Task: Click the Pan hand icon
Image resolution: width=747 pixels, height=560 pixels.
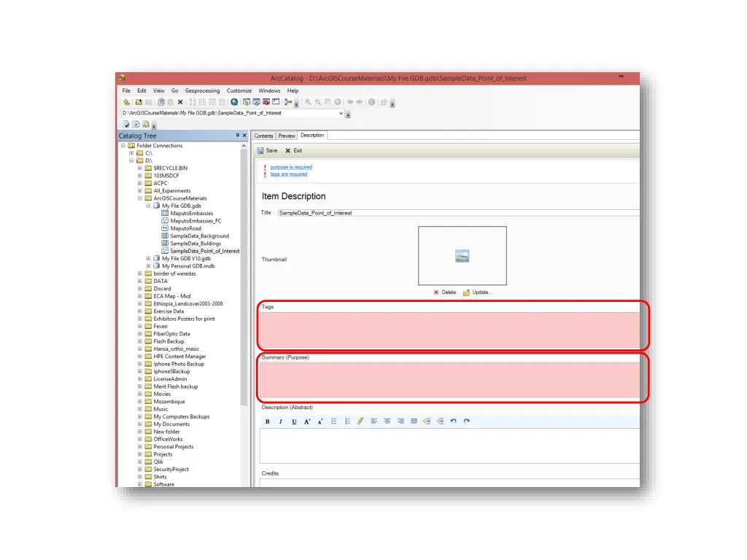Action: click(x=328, y=102)
